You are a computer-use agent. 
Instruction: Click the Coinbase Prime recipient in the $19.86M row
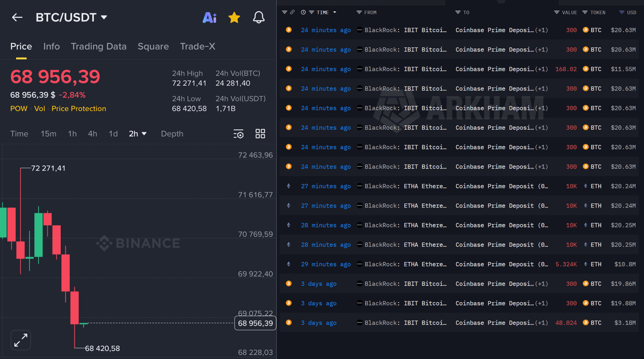coord(495,284)
